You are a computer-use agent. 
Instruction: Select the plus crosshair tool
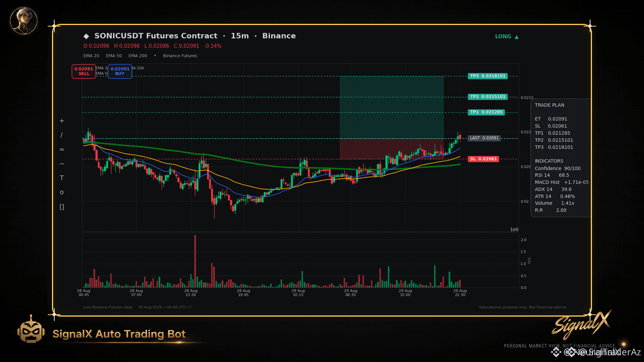pos(62,121)
